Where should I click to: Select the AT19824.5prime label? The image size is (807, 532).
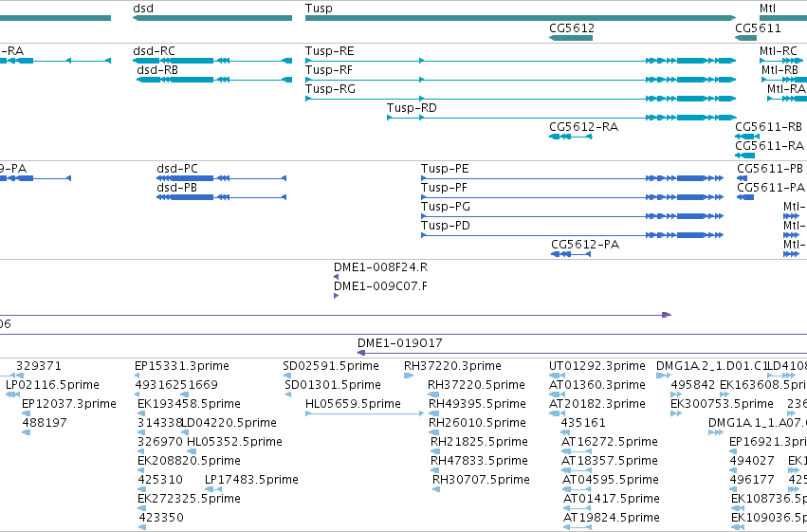[612, 519]
